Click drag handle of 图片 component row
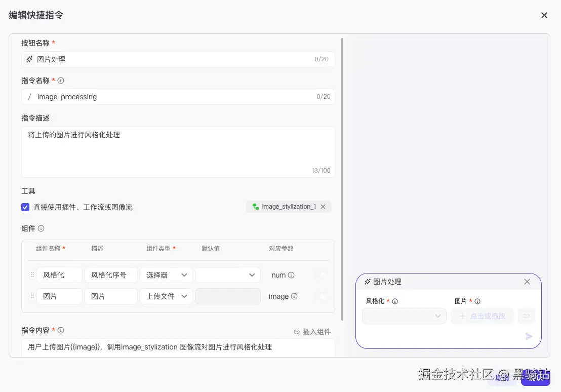This screenshot has height=392, width=561. click(x=32, y=296)
